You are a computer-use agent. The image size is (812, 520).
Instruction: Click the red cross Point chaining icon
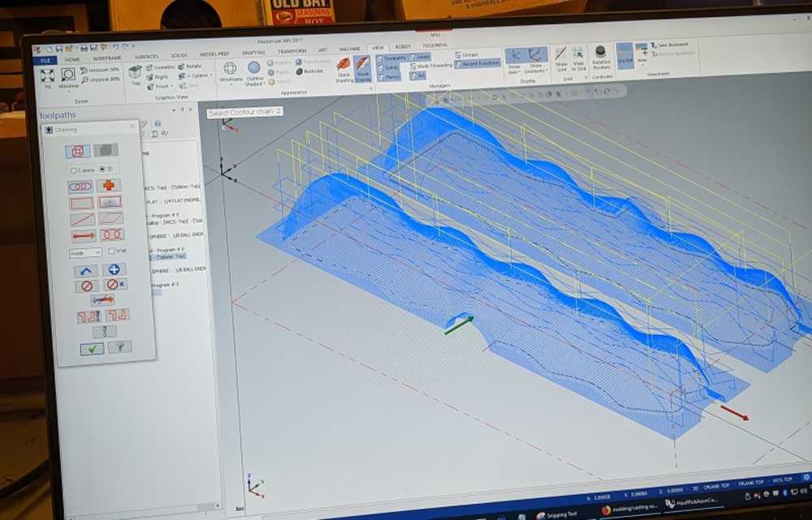[x=108, y=186]
